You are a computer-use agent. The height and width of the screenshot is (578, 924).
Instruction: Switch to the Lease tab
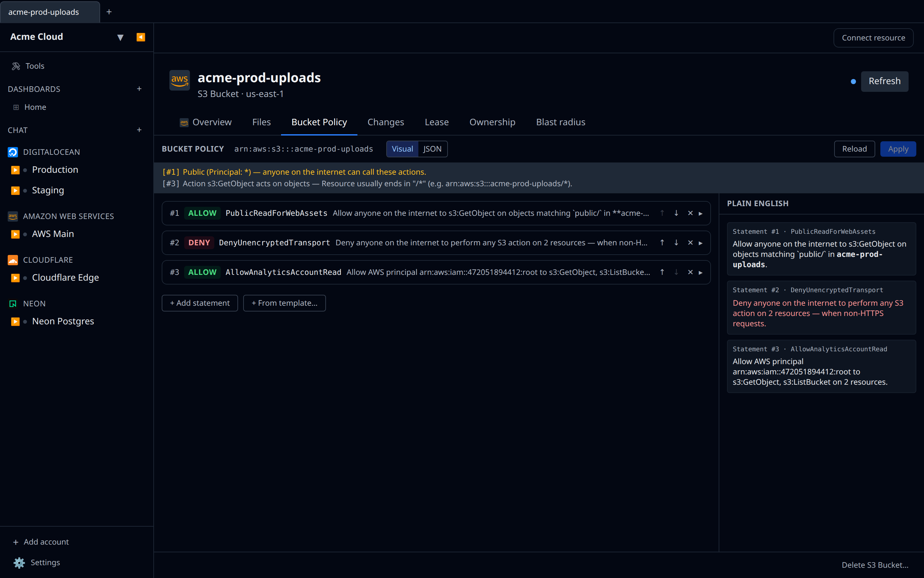[x=437, y=122]
